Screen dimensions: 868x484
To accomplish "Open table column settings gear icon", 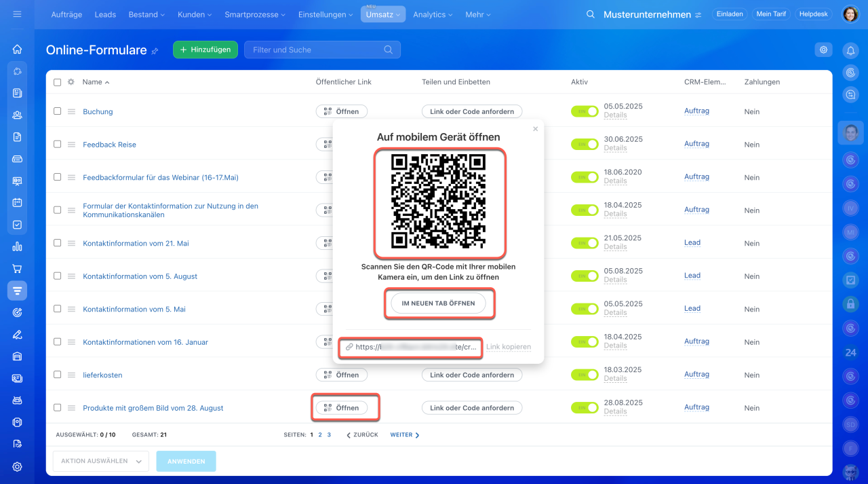I will click(x=71, y=81).
